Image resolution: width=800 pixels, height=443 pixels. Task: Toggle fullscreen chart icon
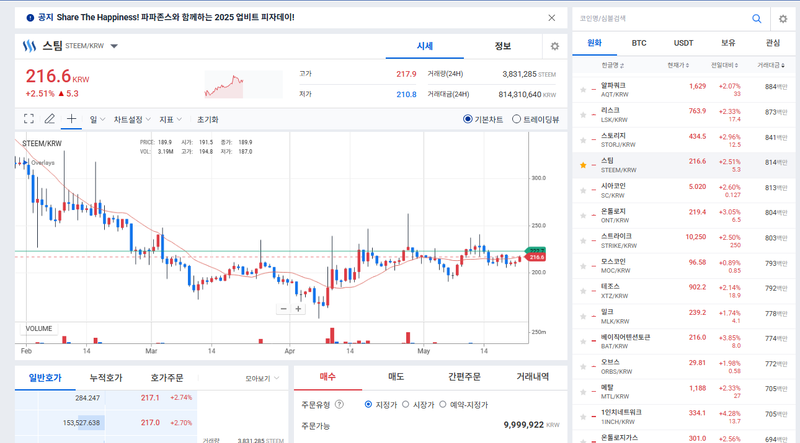pyautogui.click(x=29, y=119)
